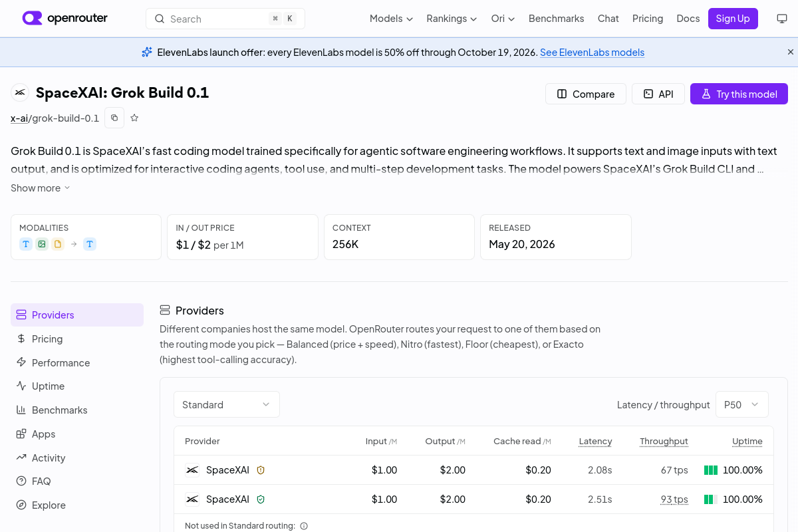The image size is (798, 532).
Task: Open Uptime section via its pulse icon
Action: (x=21, y=386)
